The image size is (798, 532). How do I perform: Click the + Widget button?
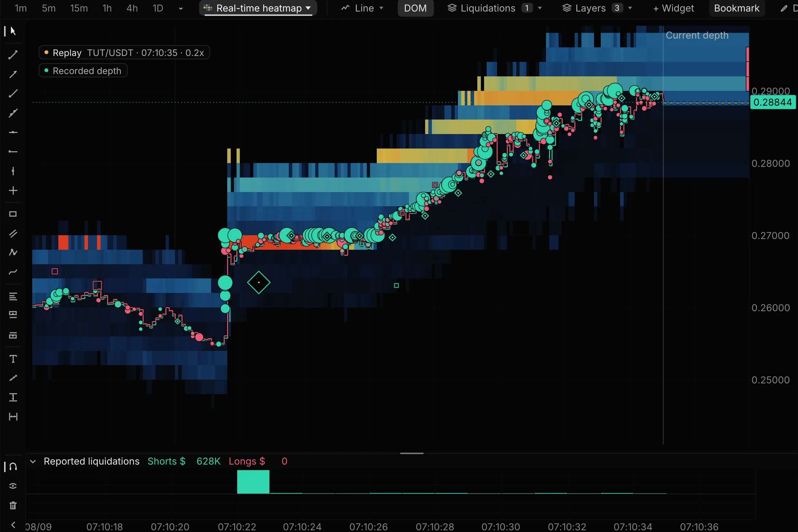(673, 8)
